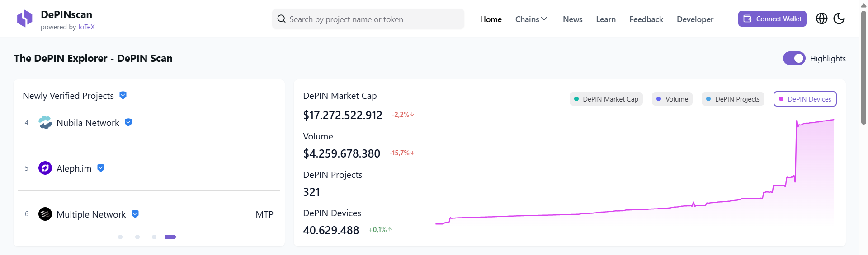Open the IoTeX link
This screenshot has width=868, height=255.
[x=86, y=27]
